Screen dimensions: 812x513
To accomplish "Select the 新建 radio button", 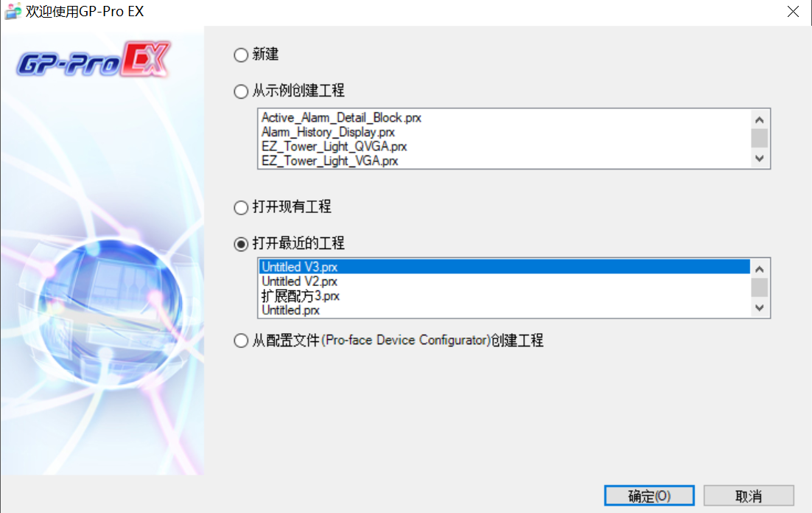I will (x=241, y=55).
